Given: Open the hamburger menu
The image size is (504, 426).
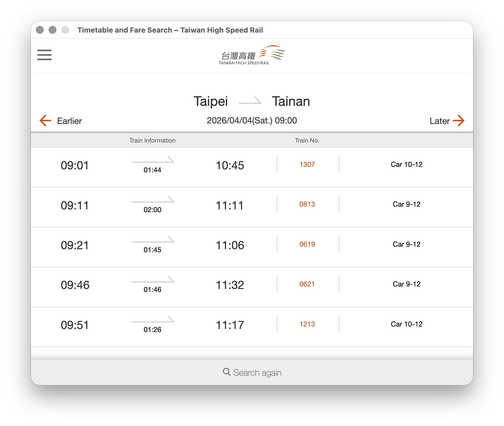Looking at the screenshot, I should click(44, 55).
